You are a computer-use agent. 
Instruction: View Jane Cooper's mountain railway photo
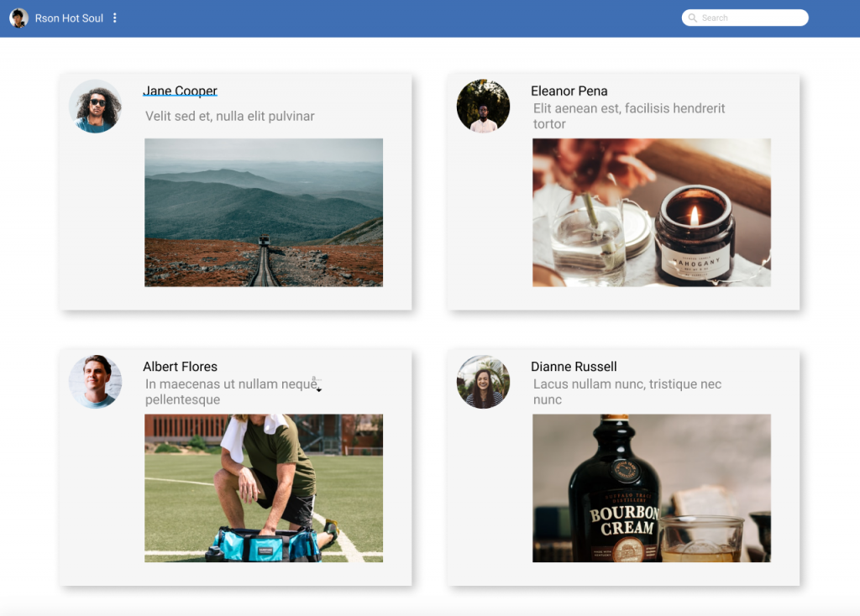[x=264, y=212]
